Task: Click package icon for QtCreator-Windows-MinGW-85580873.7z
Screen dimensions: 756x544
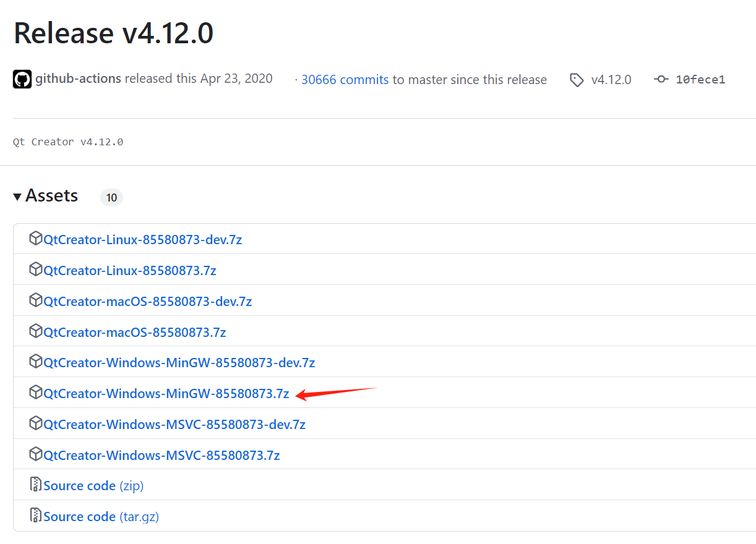Action: pos(36,393)
